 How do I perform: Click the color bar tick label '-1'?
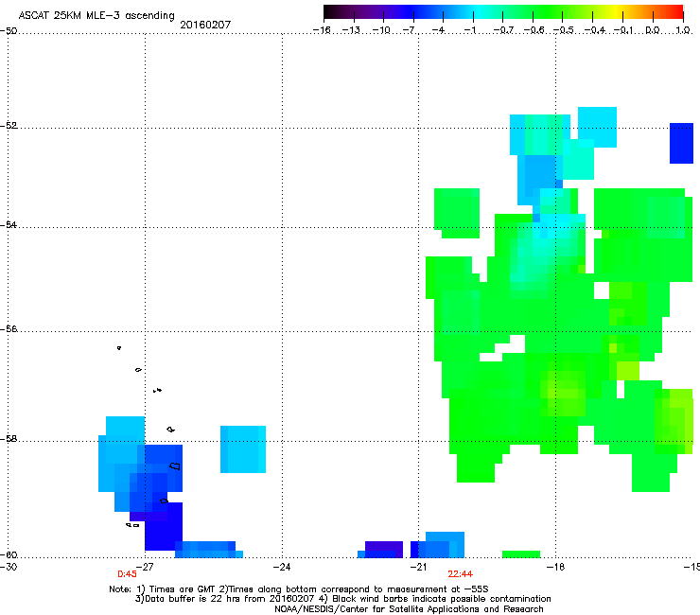pyautogui.click(x=469, y=30)
